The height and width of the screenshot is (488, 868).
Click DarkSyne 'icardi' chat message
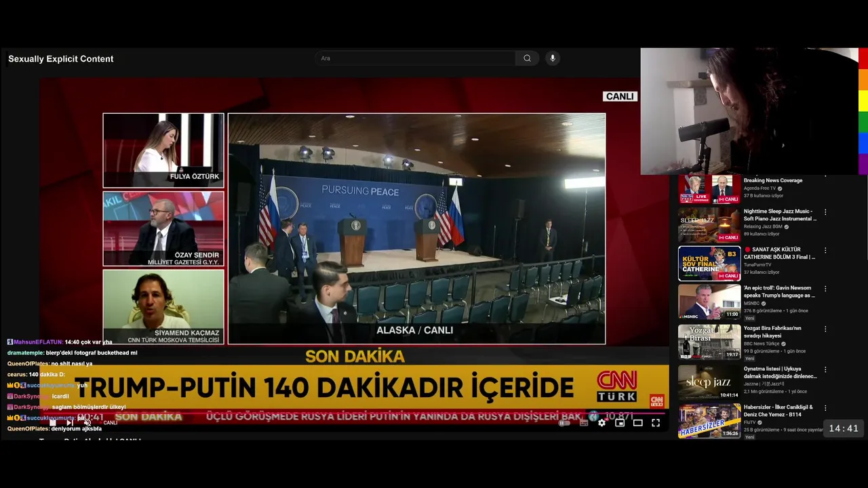pos(38,396)
